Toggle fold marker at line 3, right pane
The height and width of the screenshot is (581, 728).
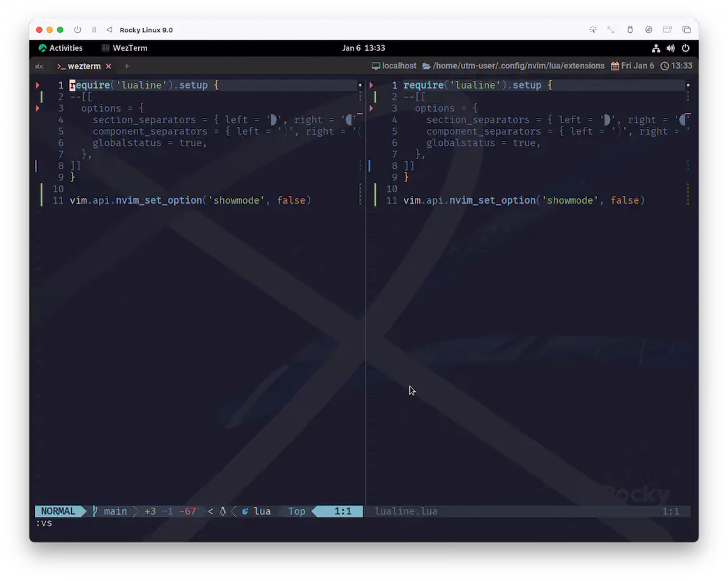point(372,108)
